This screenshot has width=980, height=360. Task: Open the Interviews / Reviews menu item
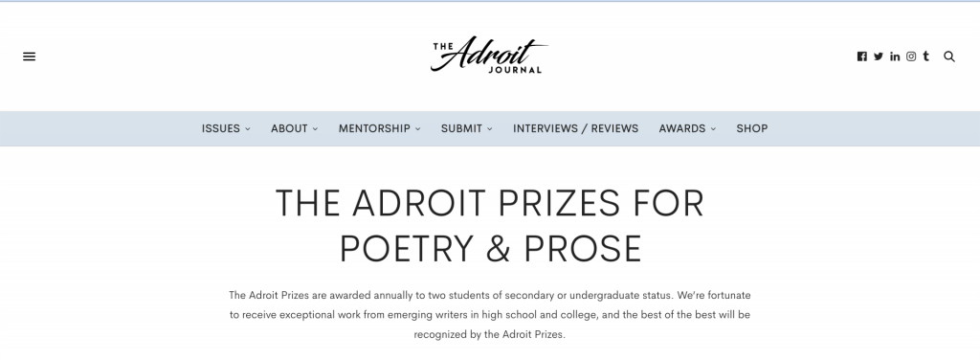point(575,128)
